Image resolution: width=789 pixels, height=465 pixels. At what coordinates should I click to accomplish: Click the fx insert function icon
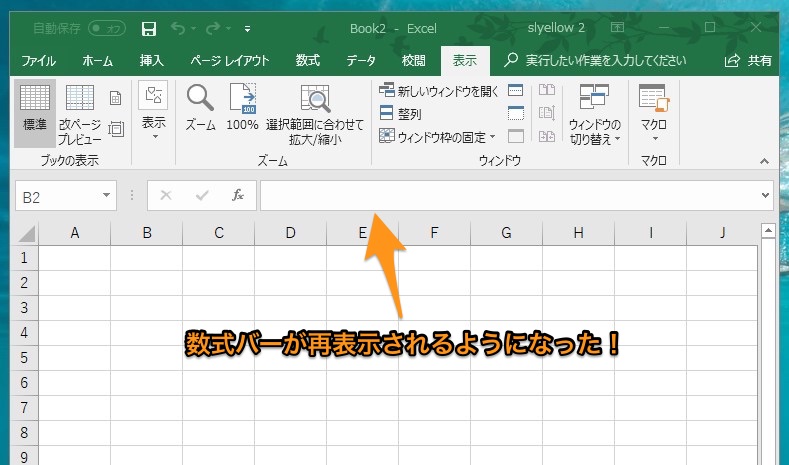click(x=238, y=196)
